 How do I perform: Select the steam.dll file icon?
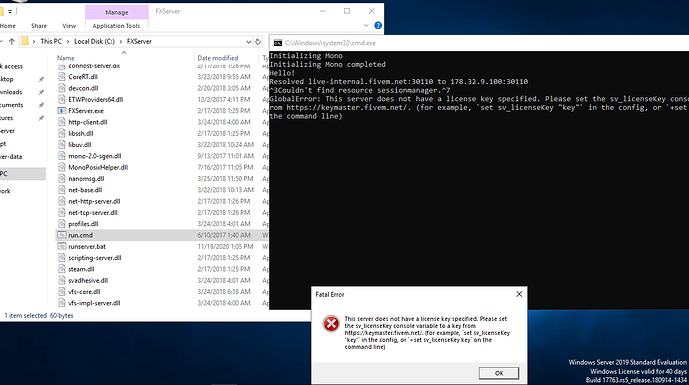62,269
